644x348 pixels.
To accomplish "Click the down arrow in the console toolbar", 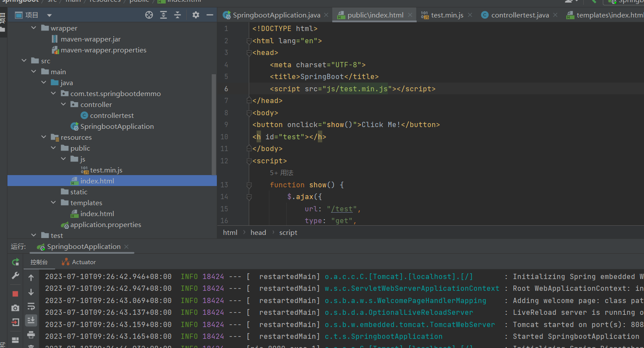I will [31, 292].
